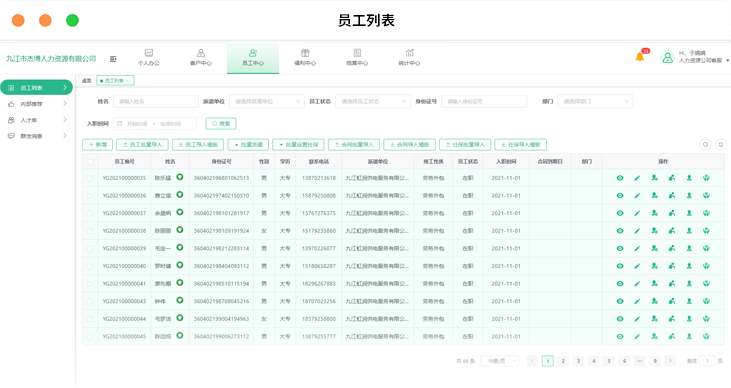The image size is (731, 388).
Task: Click the pencil edit icon in row YG202100000043
Action: [x=637, y=301]
